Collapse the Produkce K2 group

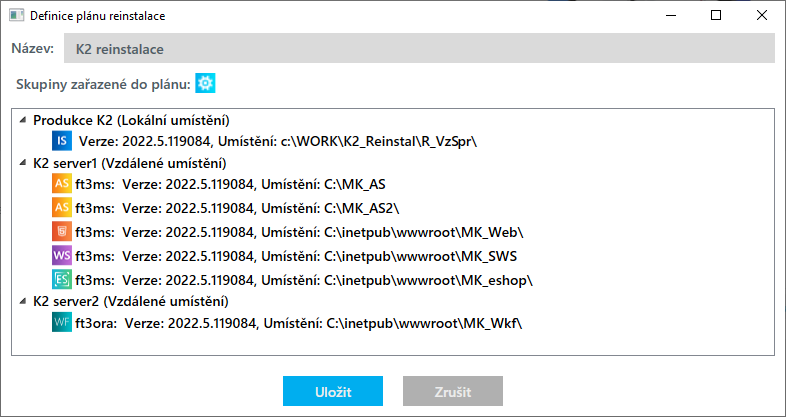23,120
